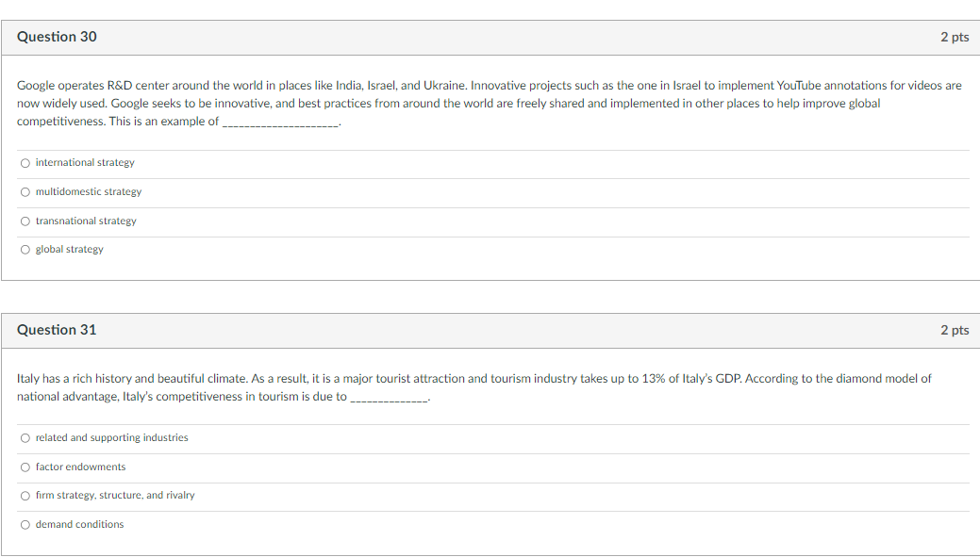The height and width of the screenshot is (557, 980).
Task: Select the radio button for demand conditions
Action: click(x=25, y=524)
